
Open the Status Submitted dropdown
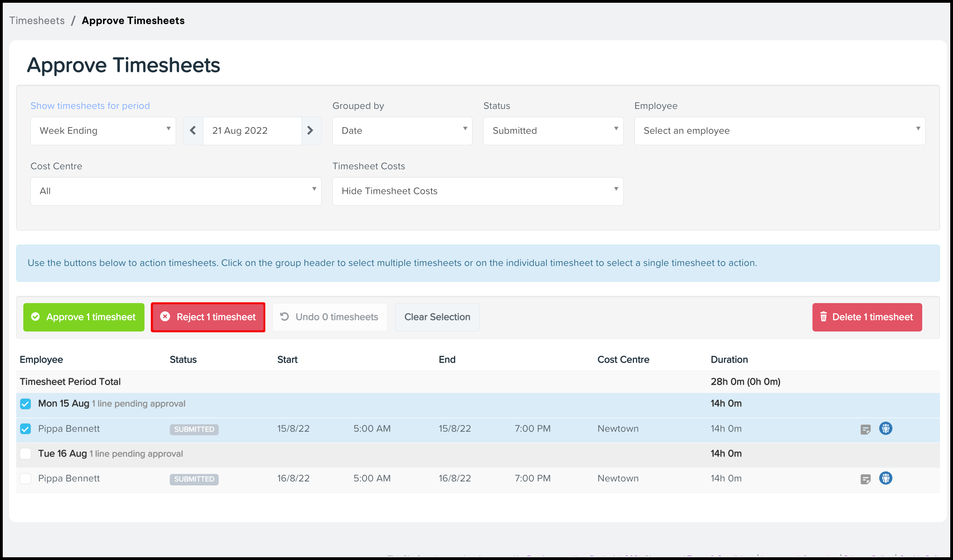tap(553, 131)
